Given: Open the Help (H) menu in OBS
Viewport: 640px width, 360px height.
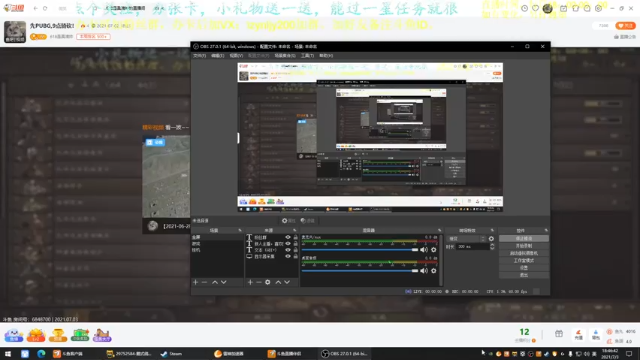Looking at the screenshot, I should [326, 56].
